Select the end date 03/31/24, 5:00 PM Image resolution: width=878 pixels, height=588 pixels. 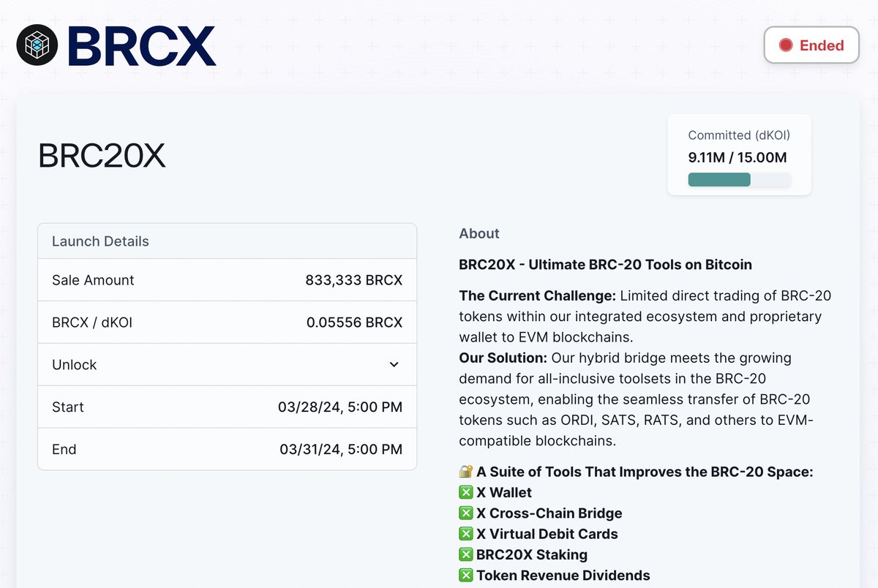coord(341,449)
